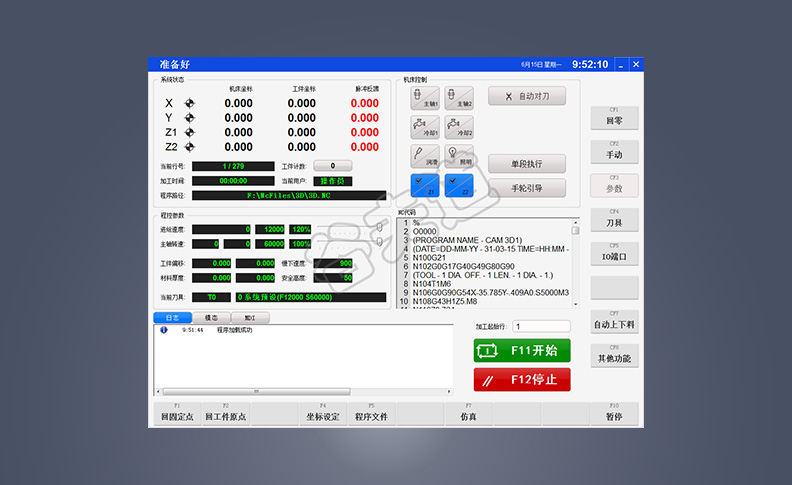Turn on coolant 1 (冷却1) icon
The height and width of the screenshot is (485, 792).
pos(425,126)
